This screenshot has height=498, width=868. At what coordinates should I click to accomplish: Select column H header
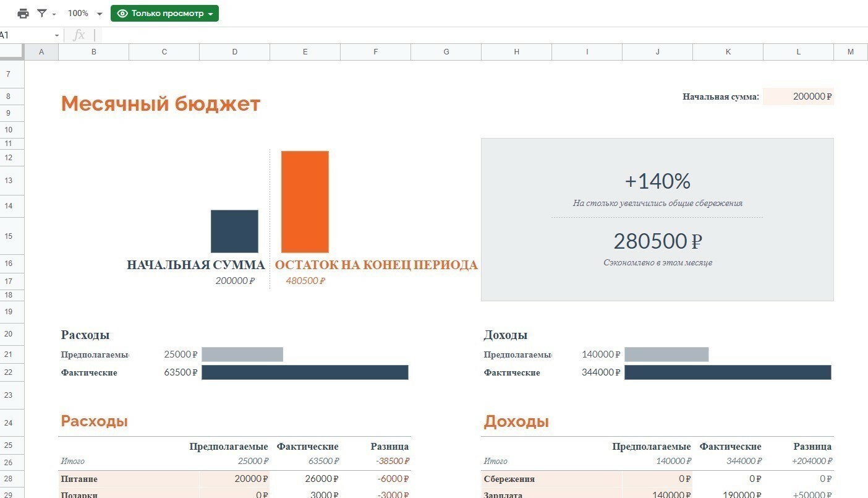click(517, 52)
